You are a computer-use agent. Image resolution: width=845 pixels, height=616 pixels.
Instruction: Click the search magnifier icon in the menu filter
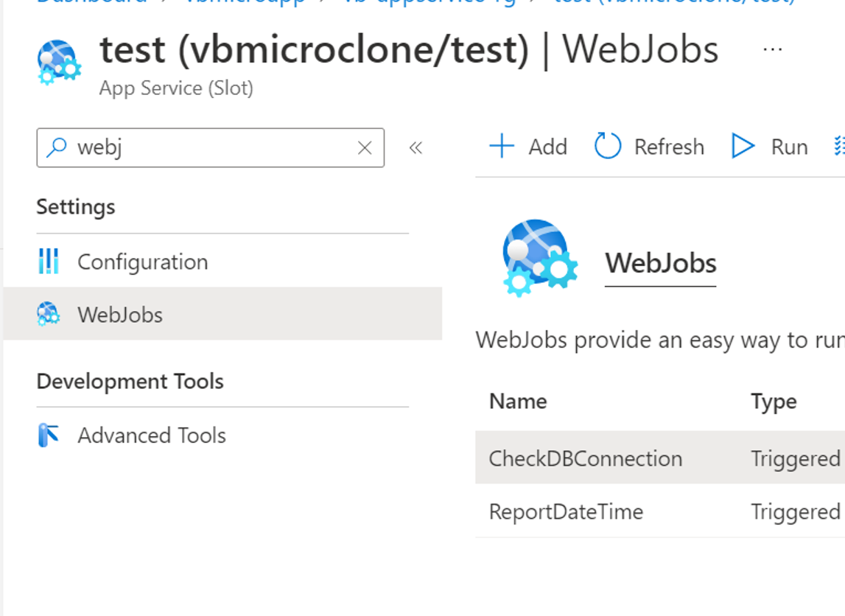(57, 147)
